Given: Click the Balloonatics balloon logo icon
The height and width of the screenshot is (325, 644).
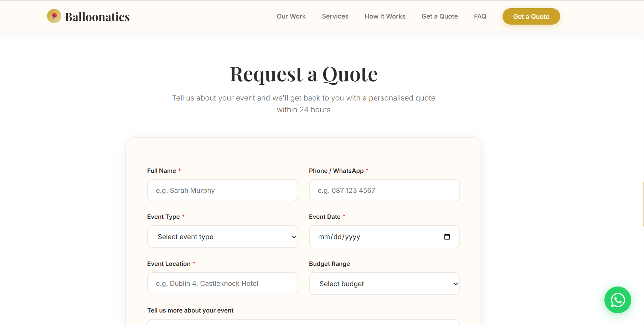Looking at the screenshot, I should (54, 16).
